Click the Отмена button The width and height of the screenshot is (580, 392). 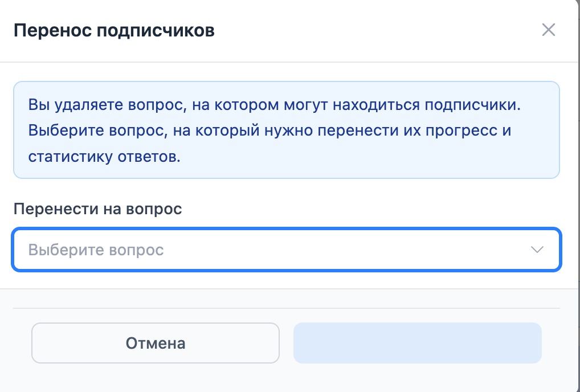[155, 343]
